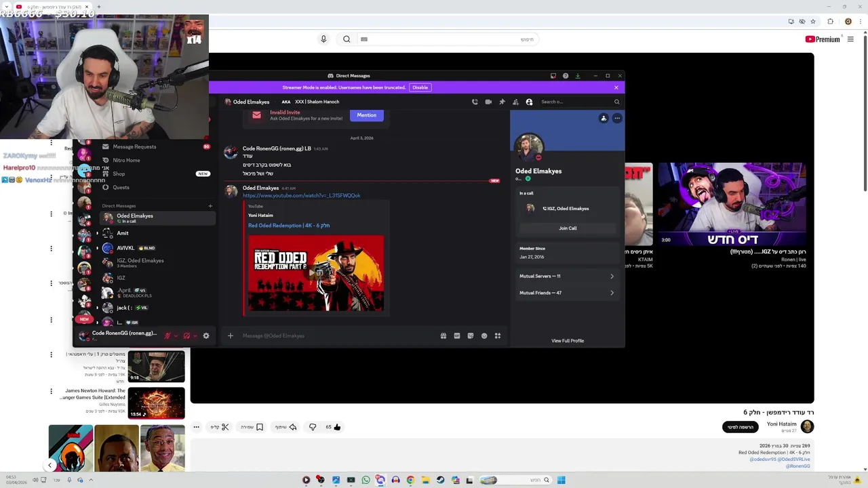Toggle Discord headphone deafen
Viewport: 868px width, 488px height.
coord(186,335)
